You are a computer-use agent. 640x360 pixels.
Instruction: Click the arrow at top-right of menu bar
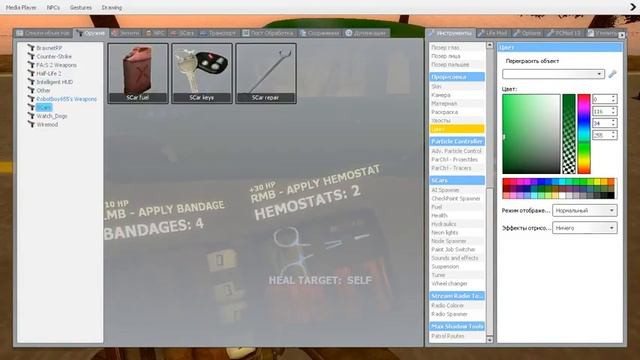click(x=633, y=7)
